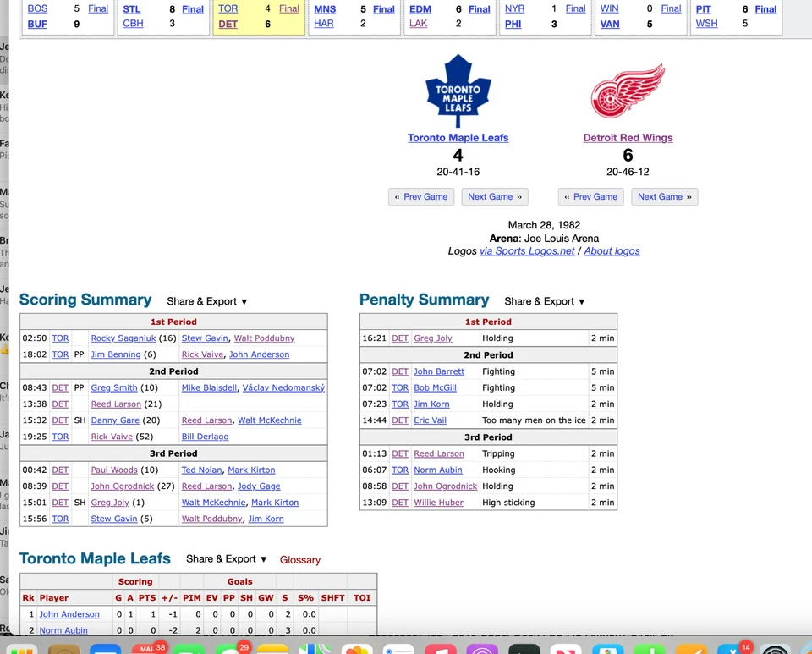Sort Toronto table by S% column
The width and height of the screenshot is (812, 654).
305,597
